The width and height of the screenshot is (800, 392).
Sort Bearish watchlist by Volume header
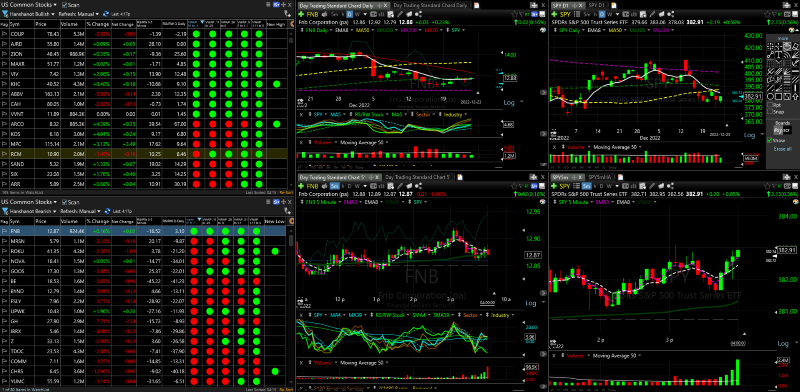click(73, 221)
